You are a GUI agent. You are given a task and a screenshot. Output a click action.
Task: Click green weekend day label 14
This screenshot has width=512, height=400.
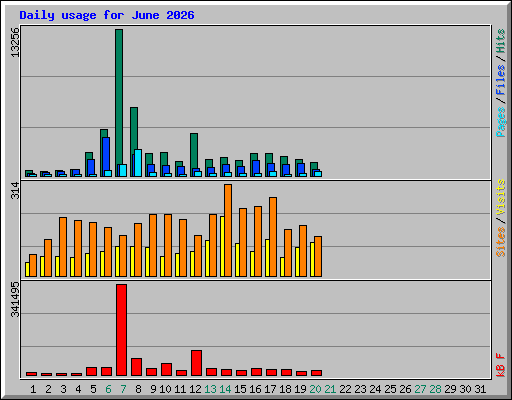225,389
